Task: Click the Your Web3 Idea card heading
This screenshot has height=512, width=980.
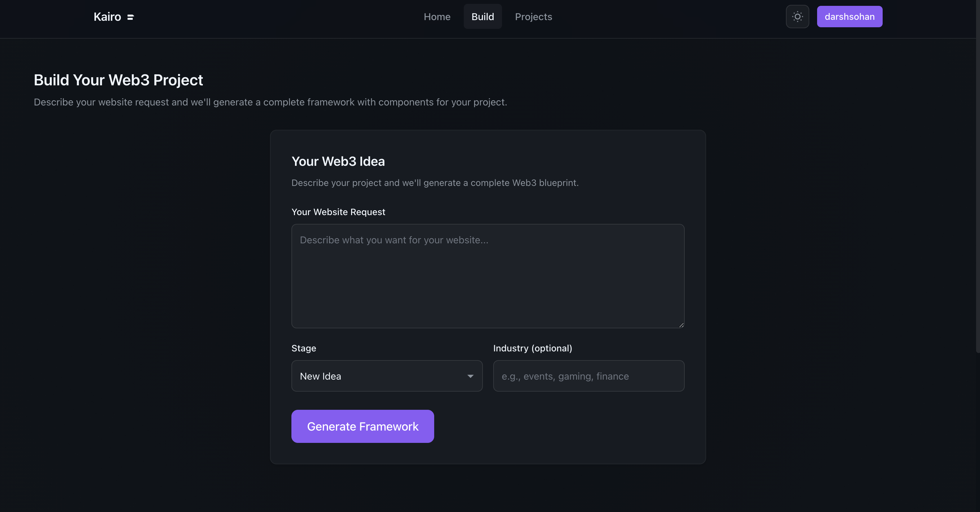Action: coord(338,161)
